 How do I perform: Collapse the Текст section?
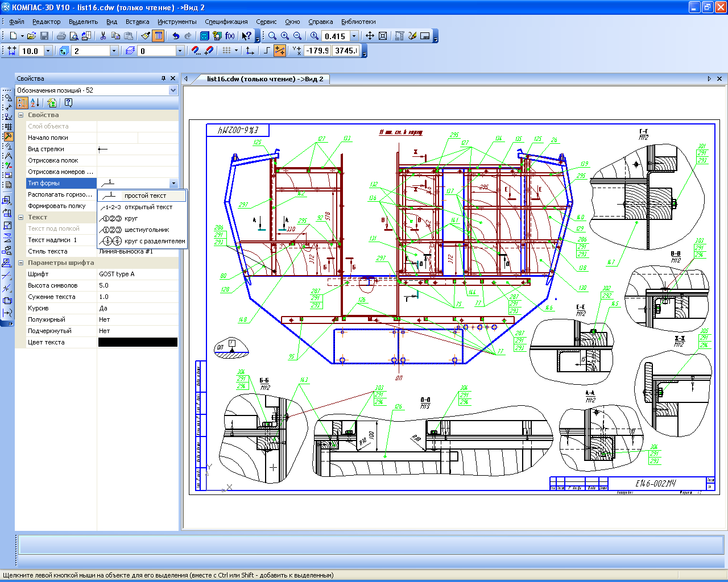(21, 217)
